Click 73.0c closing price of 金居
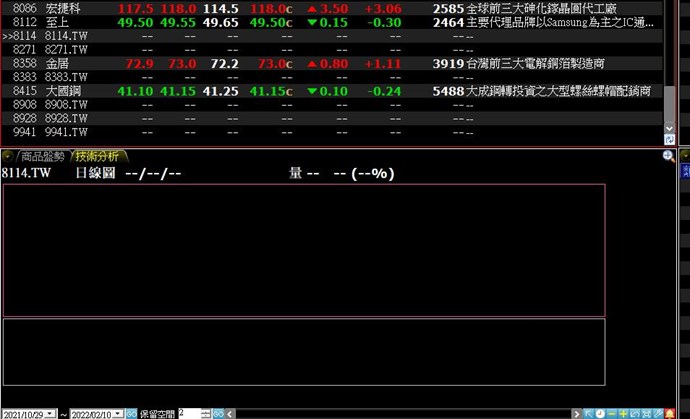The width and height of the screenshot is (690, 419). 275,63
